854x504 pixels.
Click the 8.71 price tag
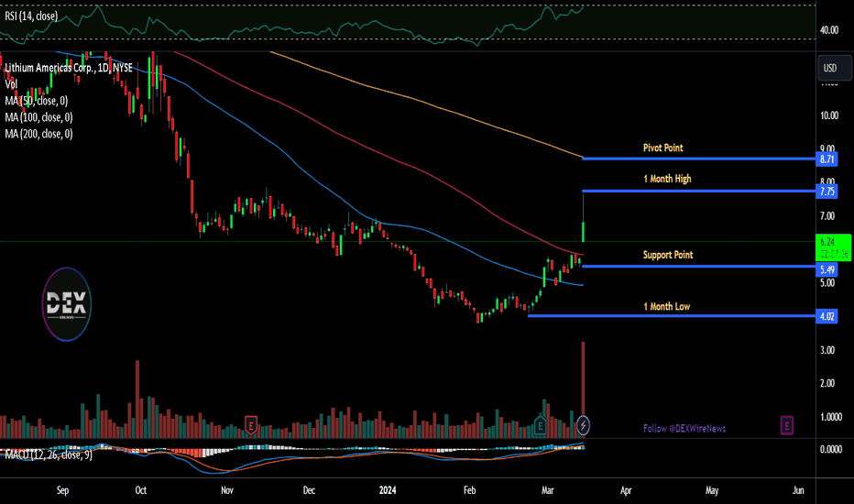tap(827, 159)
